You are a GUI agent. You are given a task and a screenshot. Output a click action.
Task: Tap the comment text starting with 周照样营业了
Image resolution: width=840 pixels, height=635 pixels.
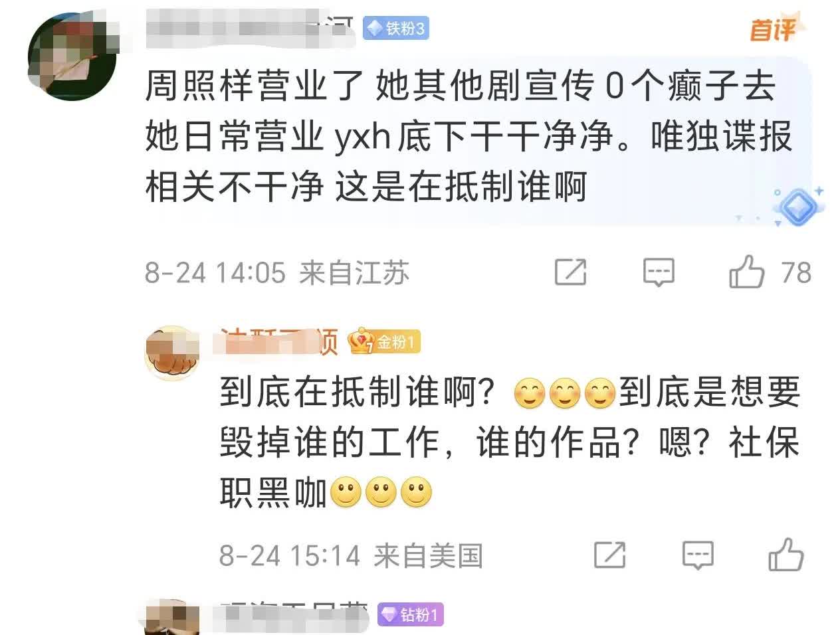(x=468, y=136)
